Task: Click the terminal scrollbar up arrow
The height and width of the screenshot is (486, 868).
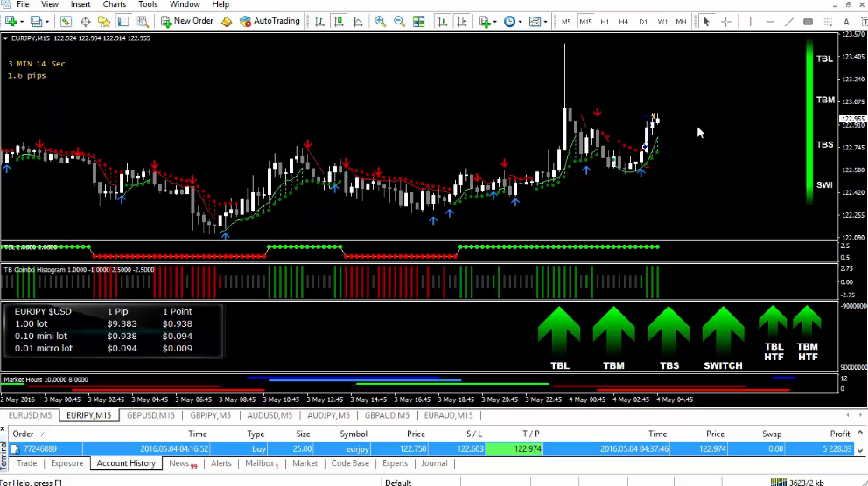Action: [860, 433]
